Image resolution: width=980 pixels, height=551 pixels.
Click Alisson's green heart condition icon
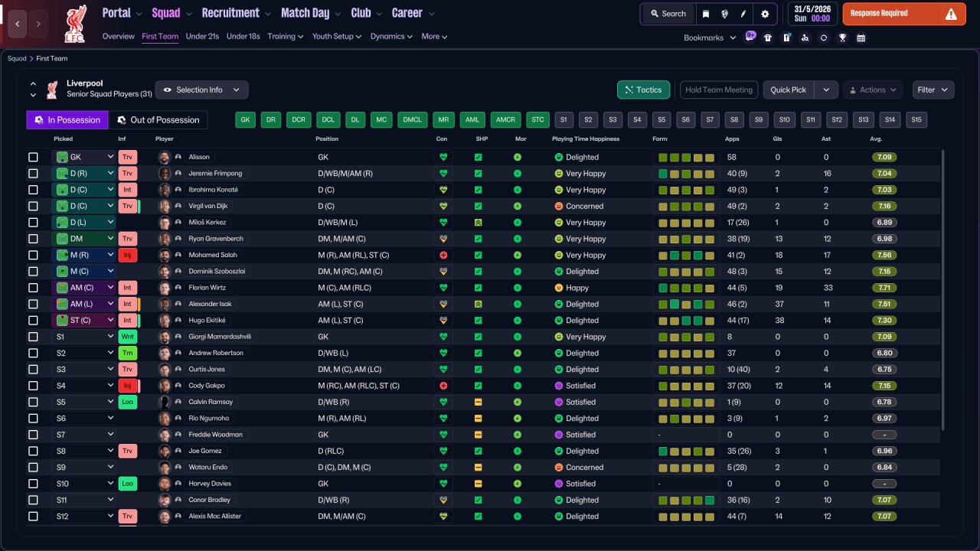443,157
